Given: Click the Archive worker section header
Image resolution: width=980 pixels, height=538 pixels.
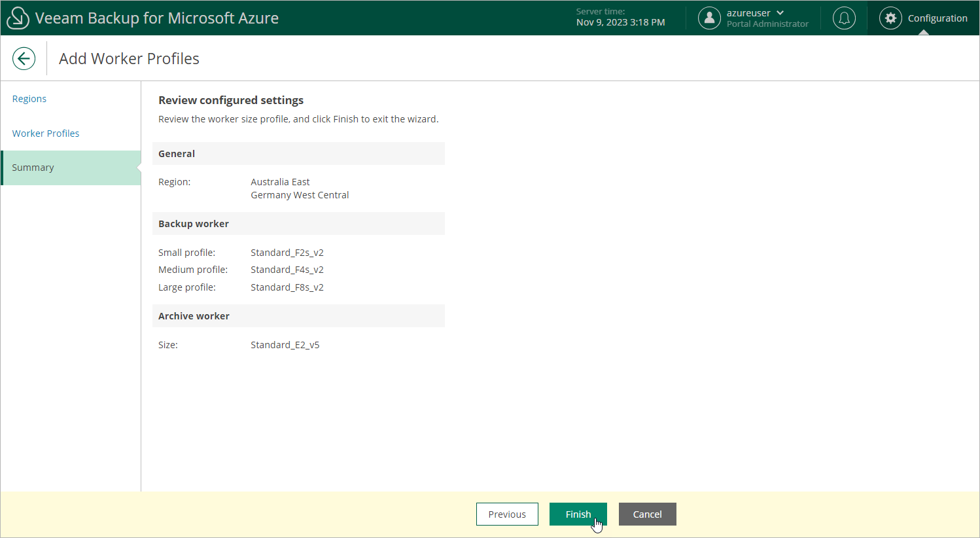Looking at the screenshot, I should [298, 316].
